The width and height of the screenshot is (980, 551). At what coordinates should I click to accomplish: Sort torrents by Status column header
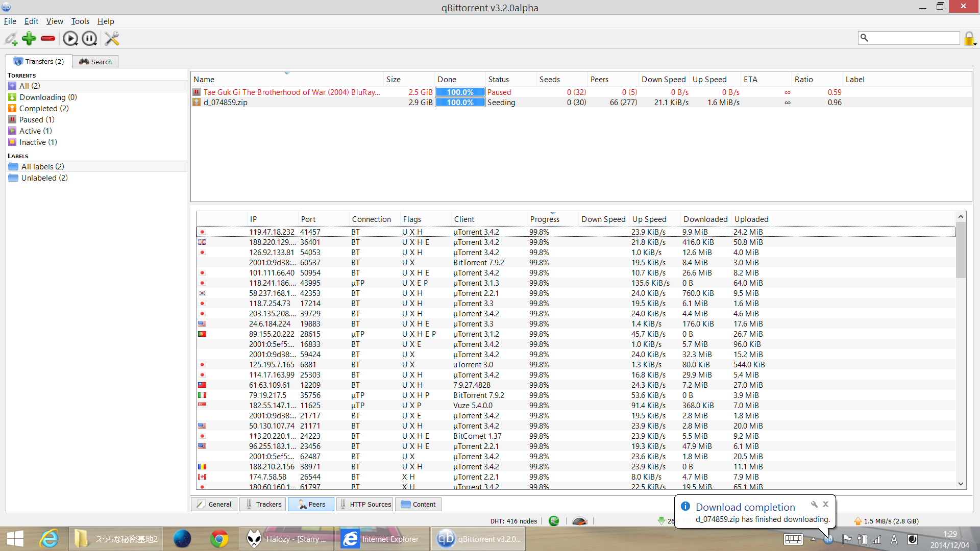pos(511,79)
